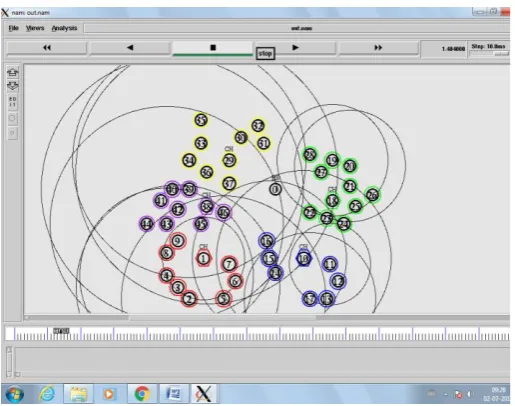The image size is (515, 406).
Task: Open the File menu
Action: tap(13, 28)
